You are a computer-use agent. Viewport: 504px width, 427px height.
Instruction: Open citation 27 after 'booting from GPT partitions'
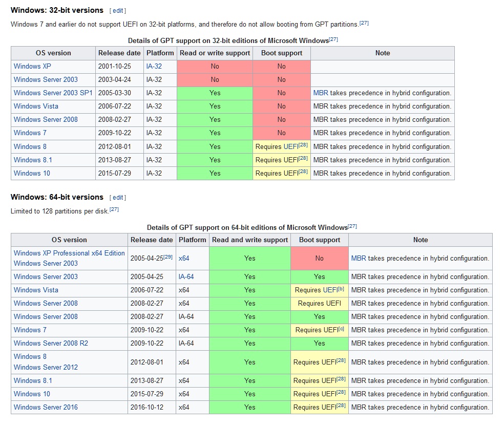pos(364,23)
